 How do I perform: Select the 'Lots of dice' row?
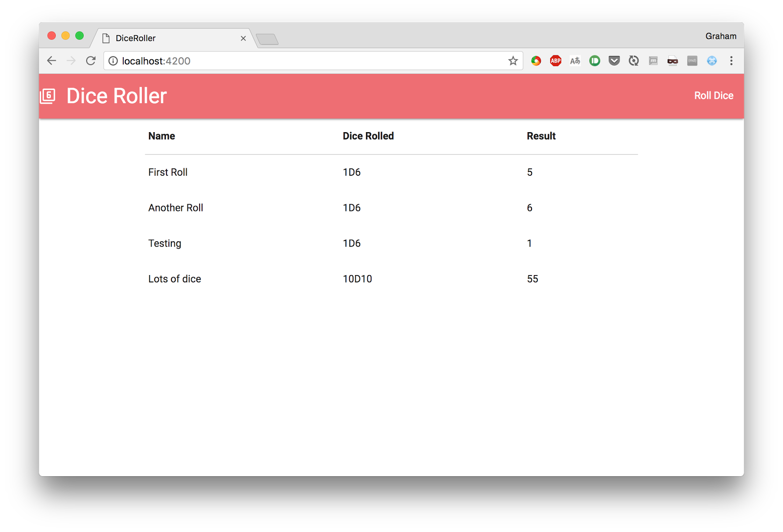point(174,278)
